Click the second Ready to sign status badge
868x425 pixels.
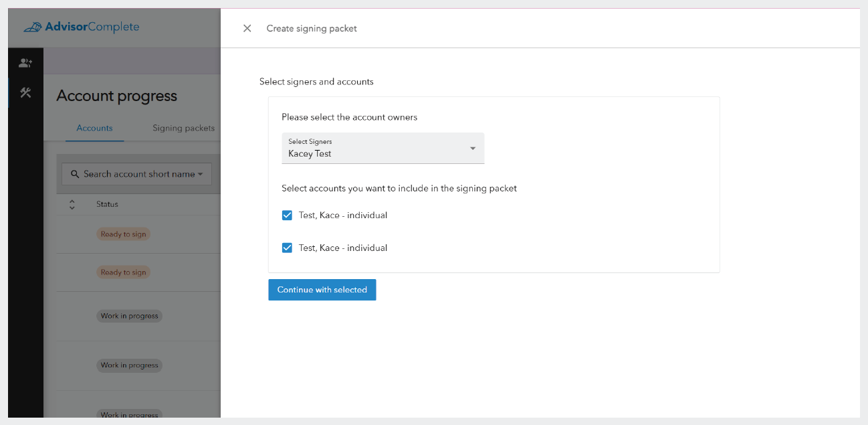(123, 272)
